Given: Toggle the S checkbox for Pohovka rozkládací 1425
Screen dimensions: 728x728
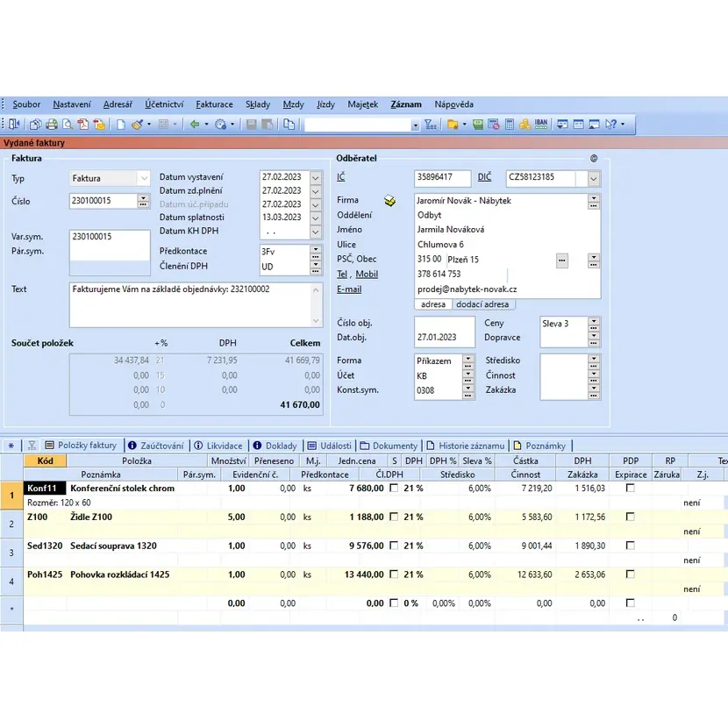Looking at the screenshot, I should [x=394, y=575].
